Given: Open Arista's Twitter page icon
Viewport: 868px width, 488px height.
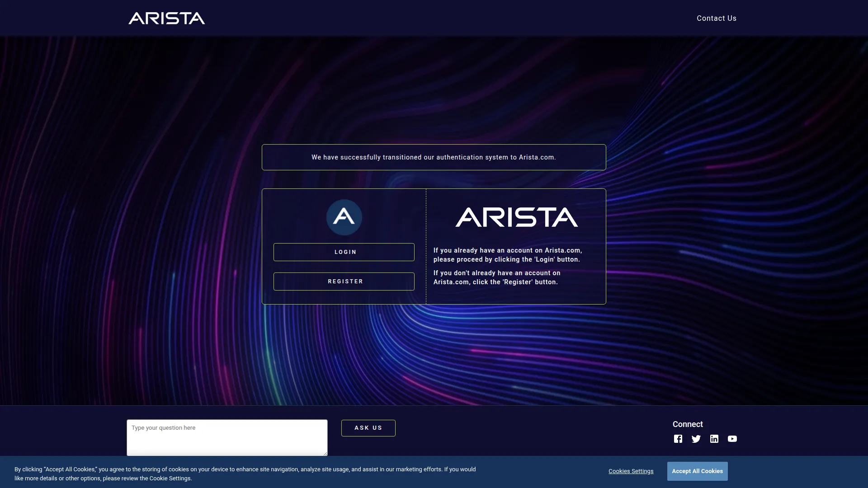Looking at the screenshot, I should pos(696,439).
